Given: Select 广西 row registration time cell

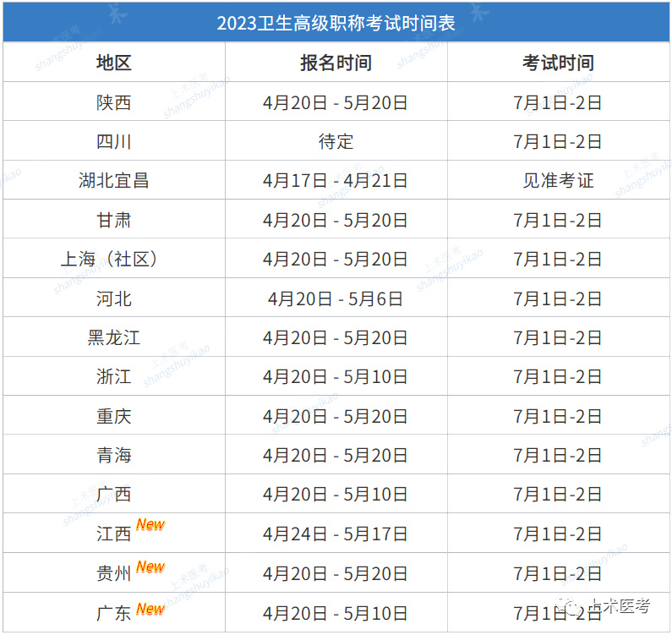Looking at the screenshot, I should tap(335, 494).
